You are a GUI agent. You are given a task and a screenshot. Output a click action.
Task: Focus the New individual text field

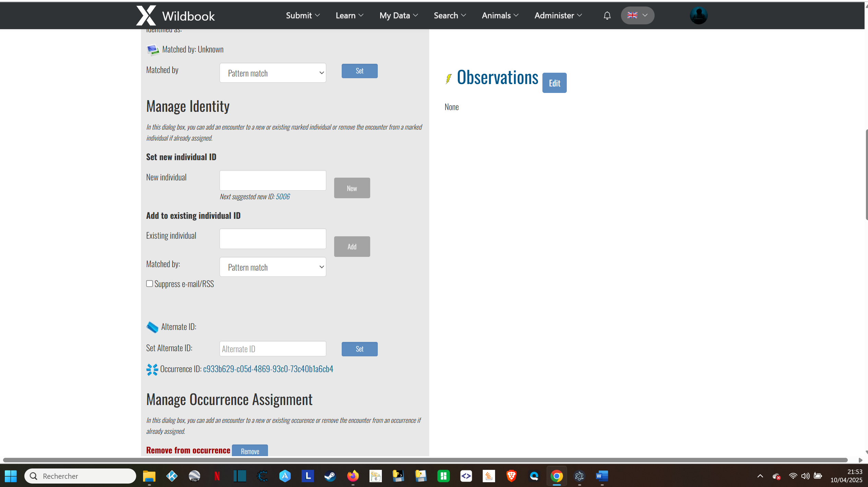click(273, 180)
